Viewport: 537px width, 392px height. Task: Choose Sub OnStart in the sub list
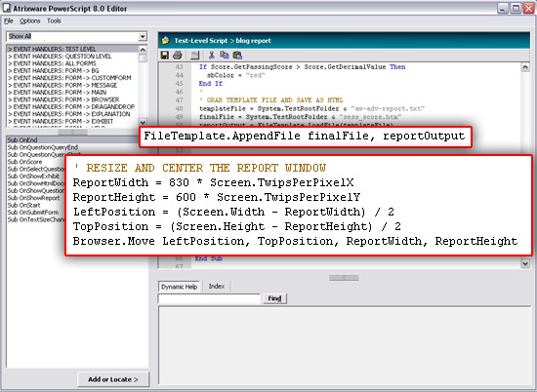[x=23, y=205]
